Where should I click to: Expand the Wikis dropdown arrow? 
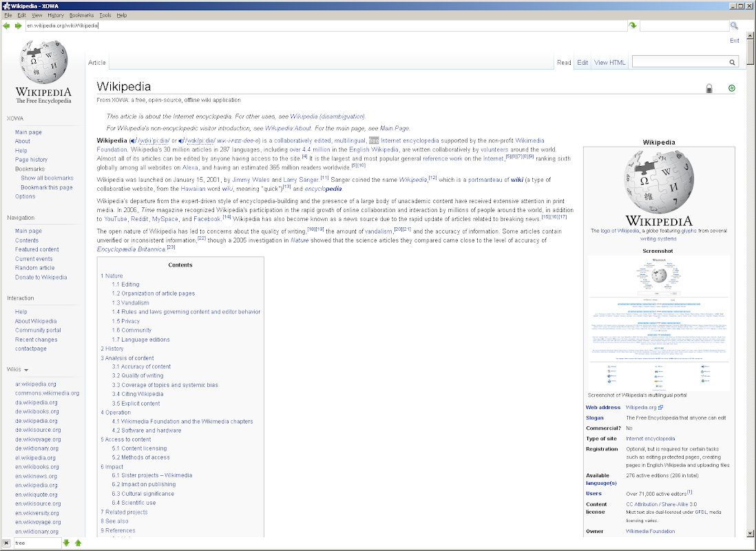tap(26, 370)
